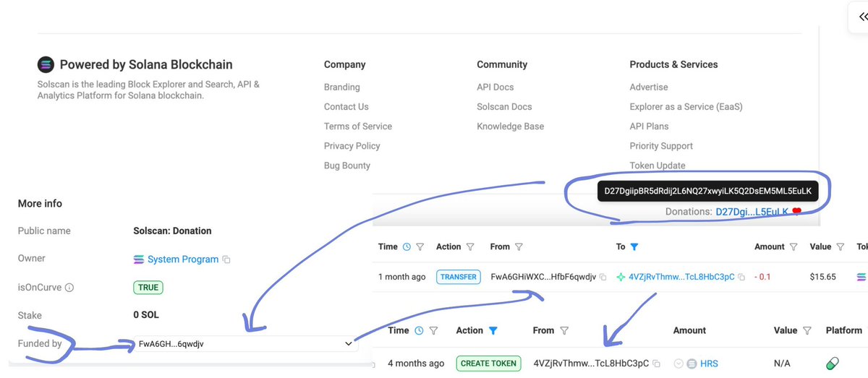Screen dimensions: 868x378
Task: Open the D27Dgi...L5EuLK donations address link
Action: coord(752,212)
